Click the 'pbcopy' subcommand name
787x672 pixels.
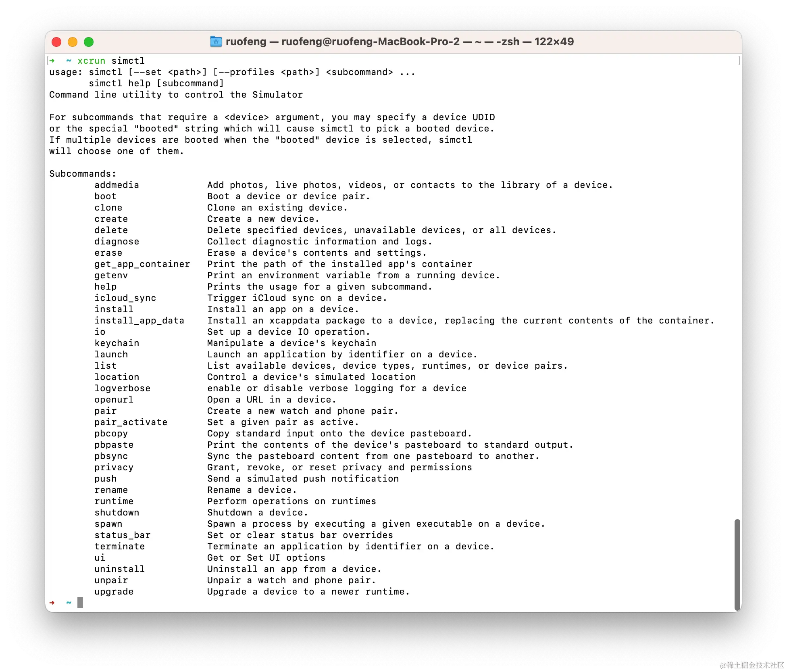click(111, 434)
